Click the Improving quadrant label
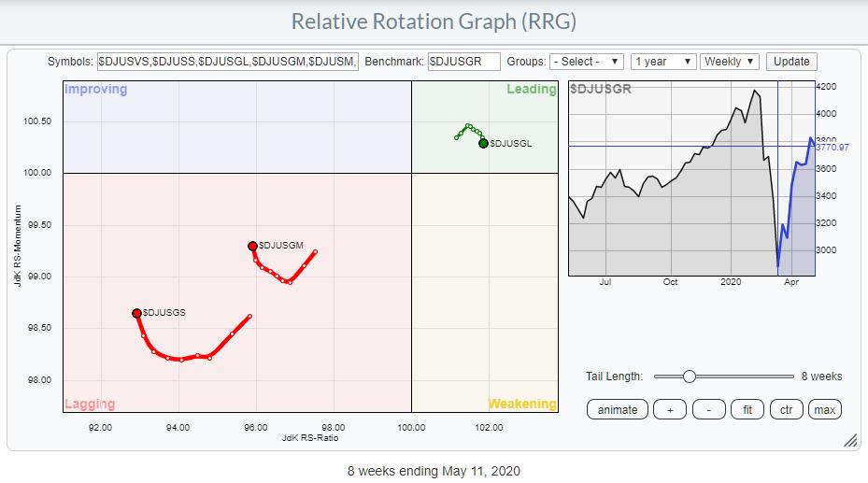 [96, 90]
